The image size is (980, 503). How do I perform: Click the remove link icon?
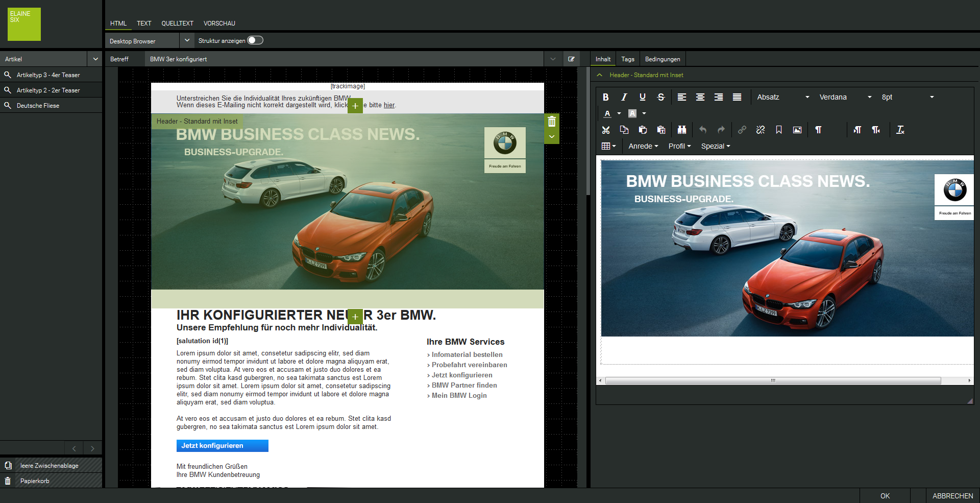tap(761, 130)
